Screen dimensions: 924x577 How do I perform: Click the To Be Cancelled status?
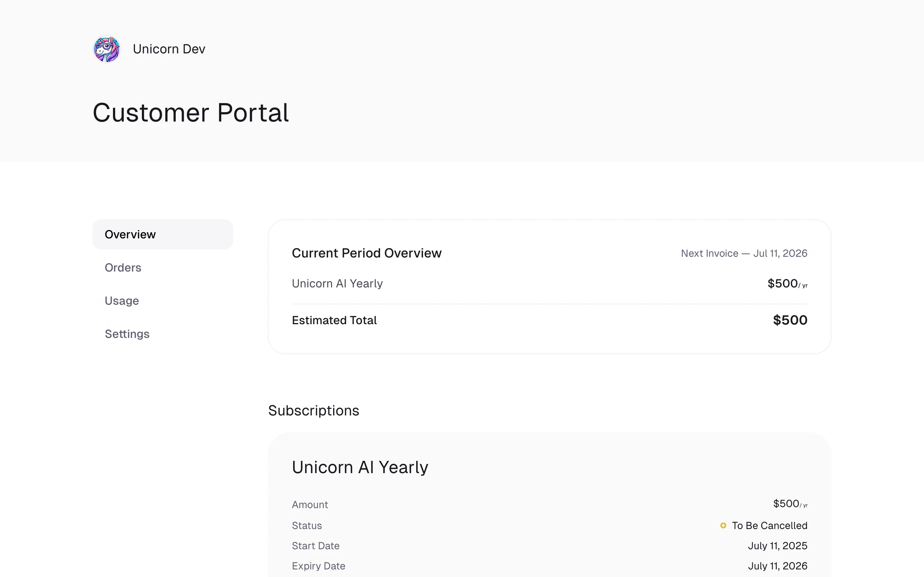pos(770,525)
